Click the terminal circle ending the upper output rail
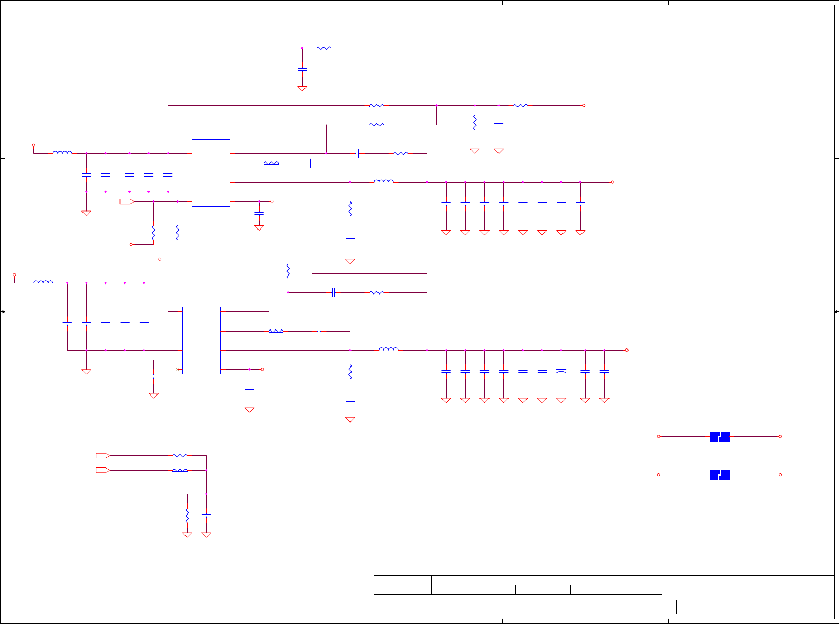Screen dimensions: 840x624 click(x=613, y=182)
